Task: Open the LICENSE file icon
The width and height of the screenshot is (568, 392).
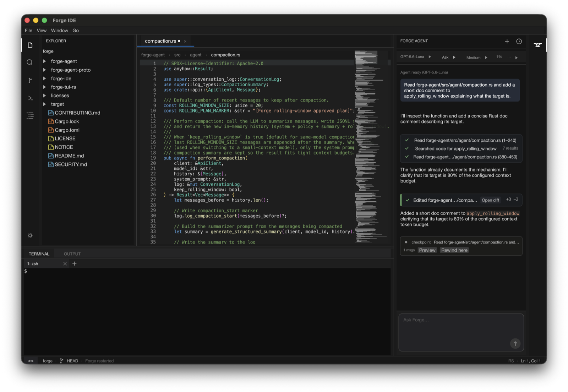Action: [x=51, y=138]
